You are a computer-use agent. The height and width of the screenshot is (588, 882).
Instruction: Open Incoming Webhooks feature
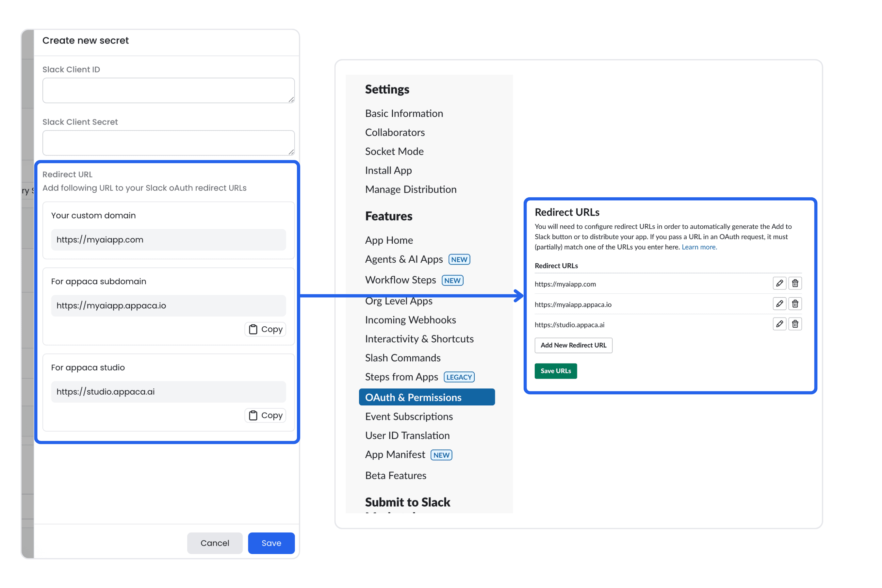tap(410, 319)
